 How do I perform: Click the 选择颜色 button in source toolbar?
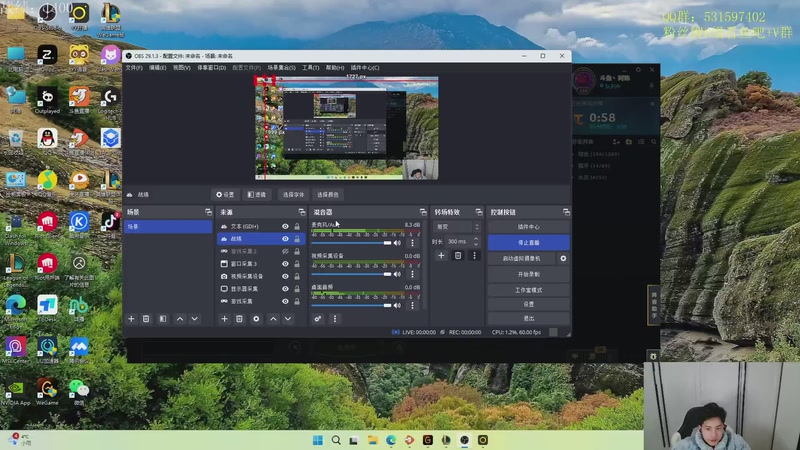pyautogui.click(x=328, y=194)
